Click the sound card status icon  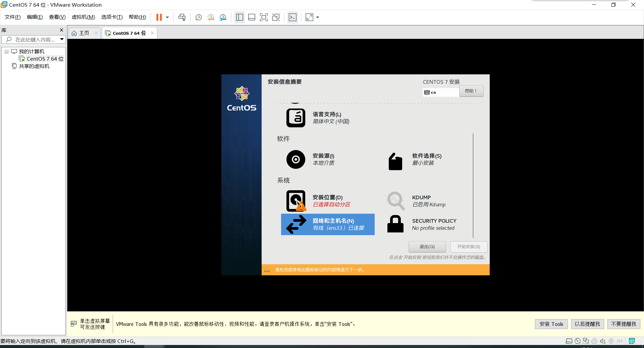(603, 341)
